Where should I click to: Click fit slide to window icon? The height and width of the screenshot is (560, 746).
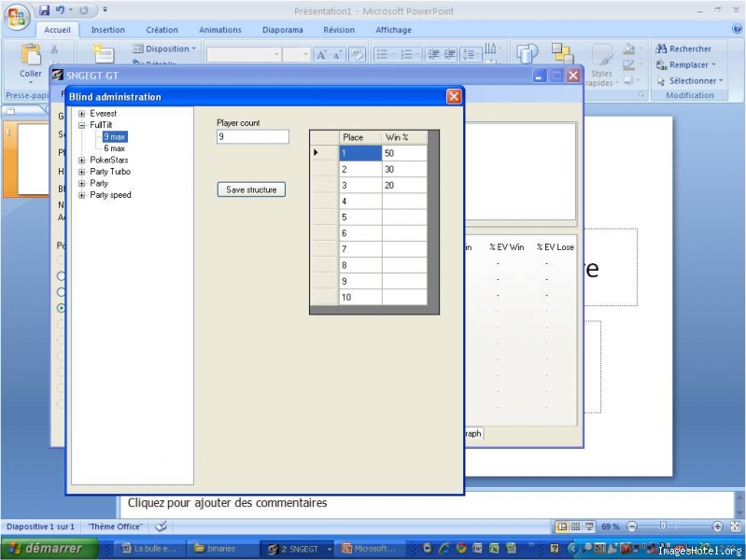click(736, 526)
